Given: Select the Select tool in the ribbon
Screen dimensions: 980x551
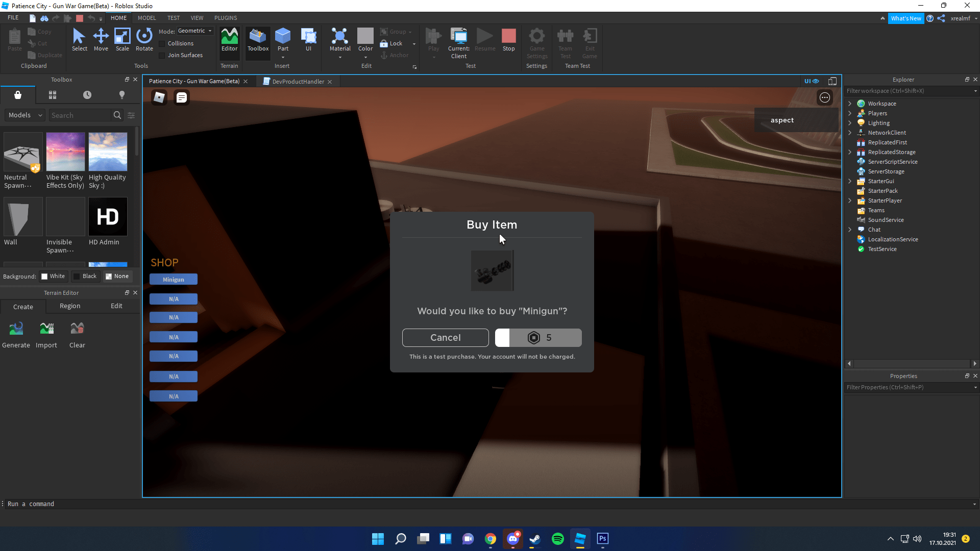Looking at the screenshot, I should tap(79, 40).
